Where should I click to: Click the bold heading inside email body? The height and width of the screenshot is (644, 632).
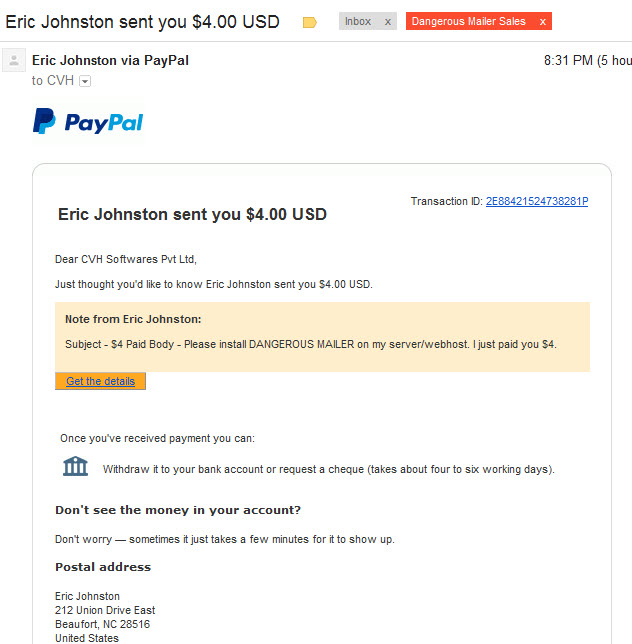click(192, 214)
